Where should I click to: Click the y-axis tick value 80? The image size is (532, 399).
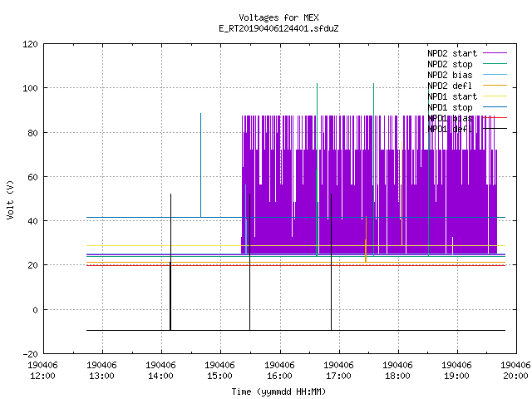pos(32,133)
